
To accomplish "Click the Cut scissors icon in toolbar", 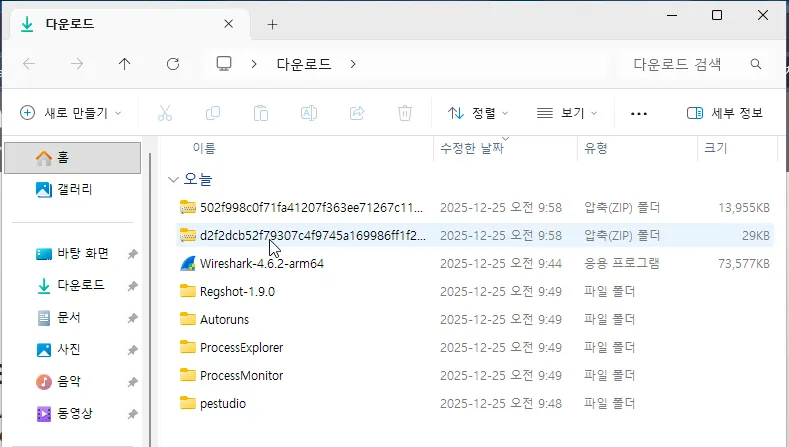I will click(x=165, y=113).
